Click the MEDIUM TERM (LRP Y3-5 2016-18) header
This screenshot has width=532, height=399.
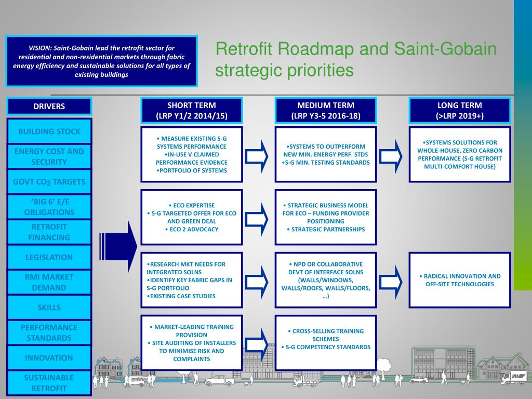pyautogui.click(x=326, y=110)
